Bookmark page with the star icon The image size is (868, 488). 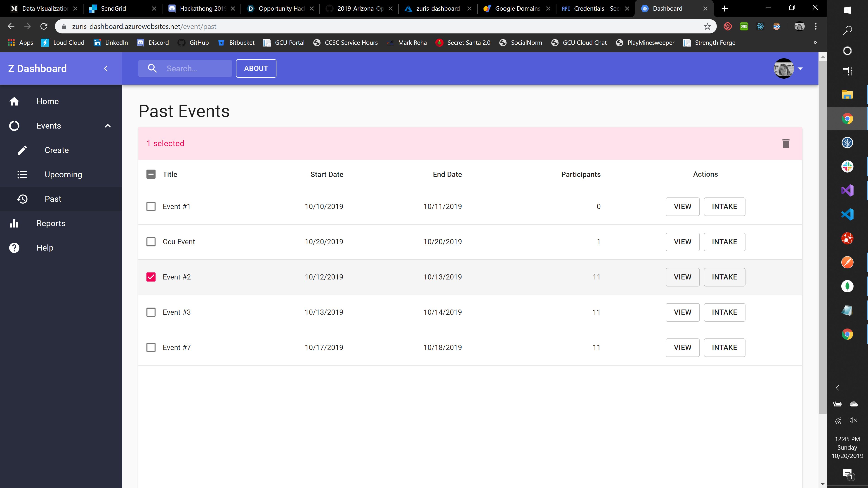click(x=707, y=27)
